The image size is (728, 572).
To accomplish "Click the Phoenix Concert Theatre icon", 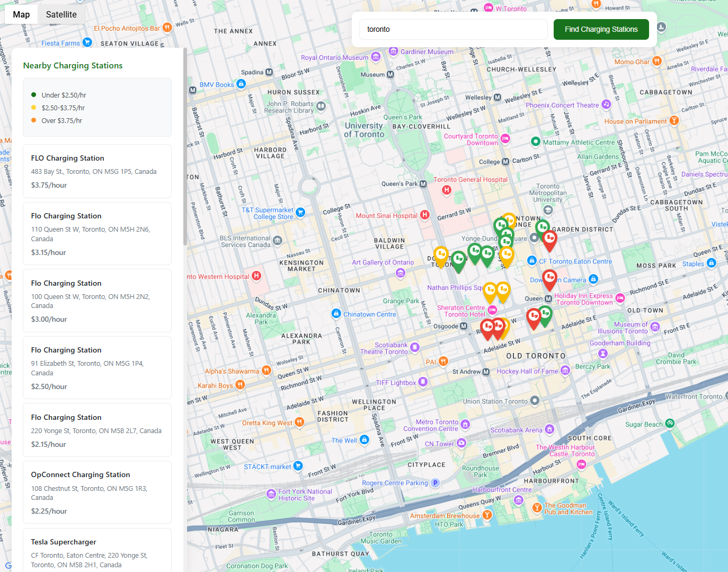I will coord(606,104).
